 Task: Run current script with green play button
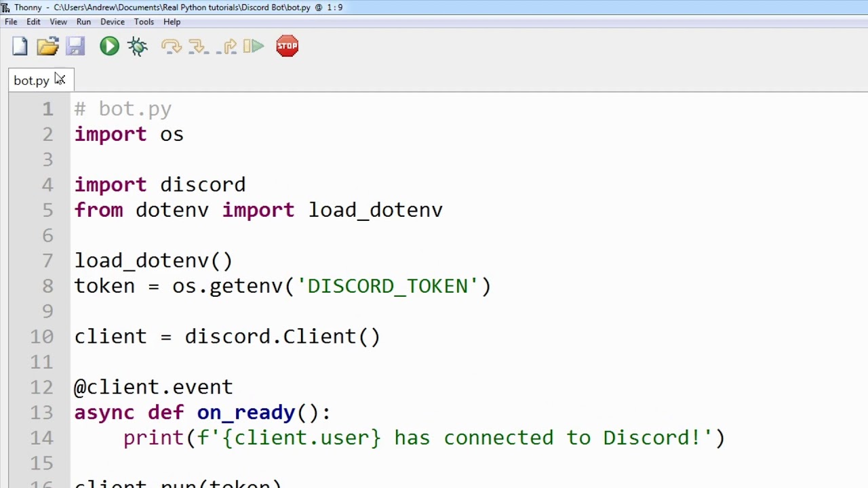[x=109, y=46]
